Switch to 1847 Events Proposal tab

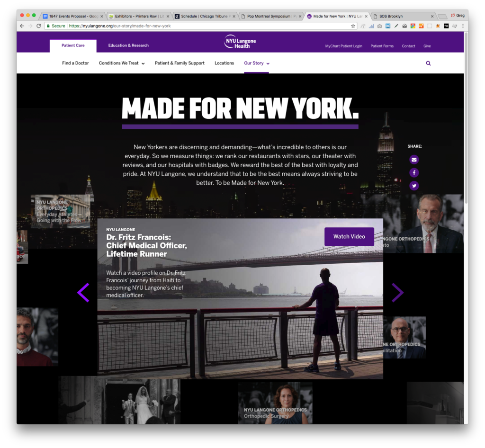73,16
